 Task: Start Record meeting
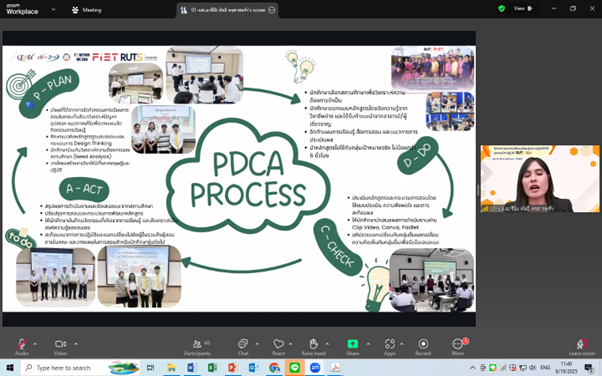[423, 346]
